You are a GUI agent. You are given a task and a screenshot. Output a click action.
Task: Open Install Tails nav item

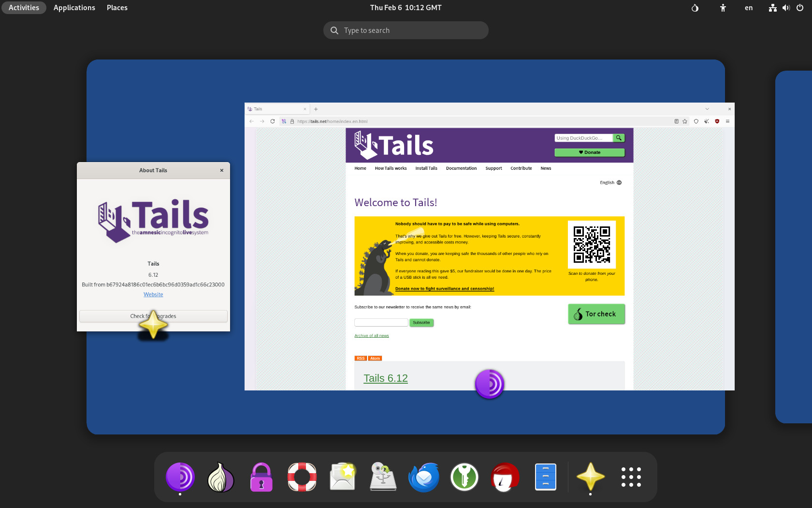(426, 168)
